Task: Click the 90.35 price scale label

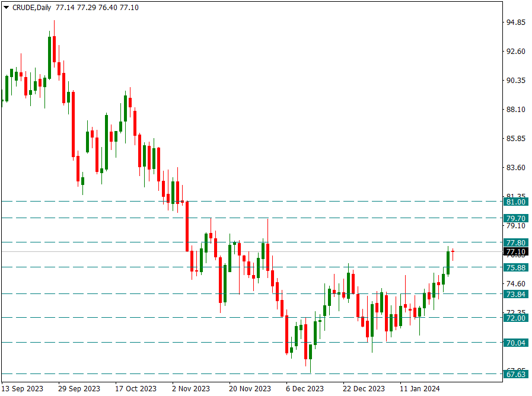Action: 516,81
